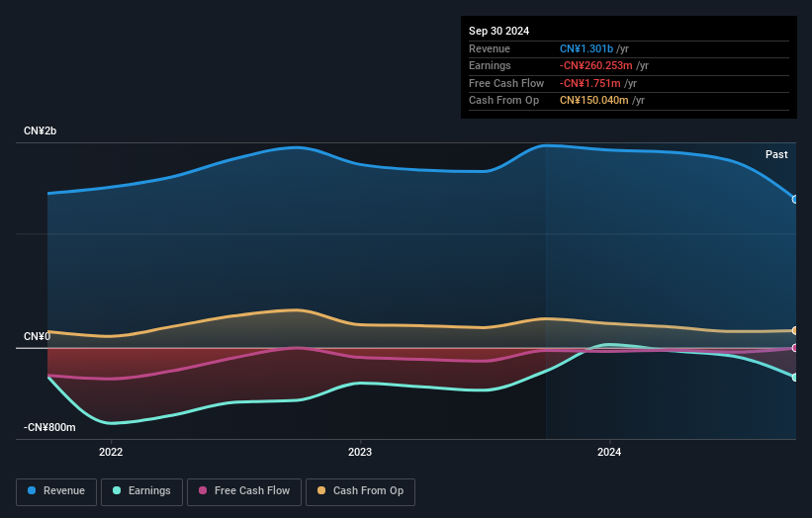Click the Past label on chart
812x518 pixels.
coord(776,154)
